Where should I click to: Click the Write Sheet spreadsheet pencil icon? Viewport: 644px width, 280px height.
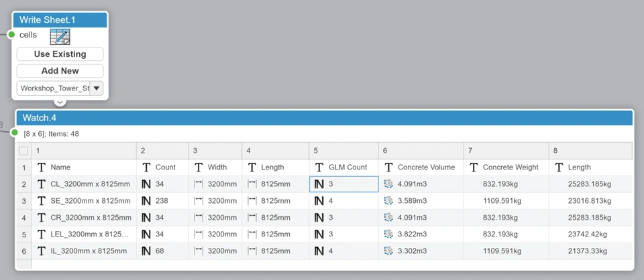pos(60,36)
